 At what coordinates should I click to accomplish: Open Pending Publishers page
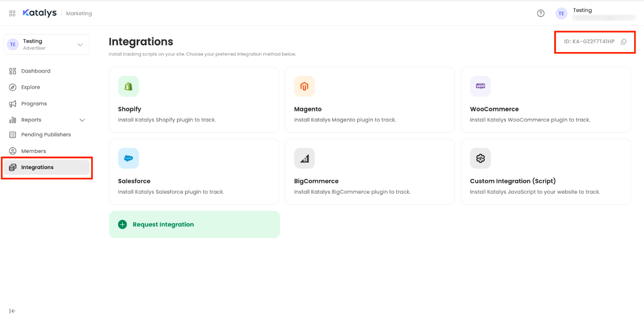(x=46, y=135)
